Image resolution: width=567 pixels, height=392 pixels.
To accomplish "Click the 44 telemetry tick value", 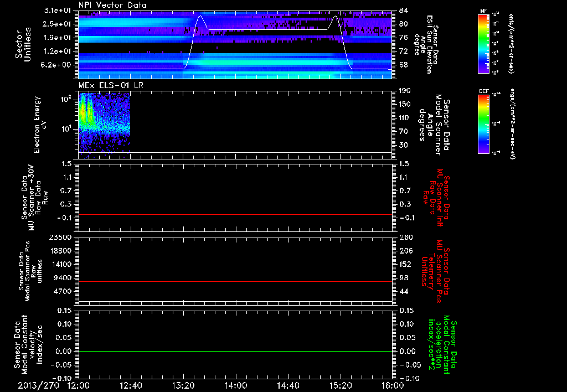I will coord(403,291).
